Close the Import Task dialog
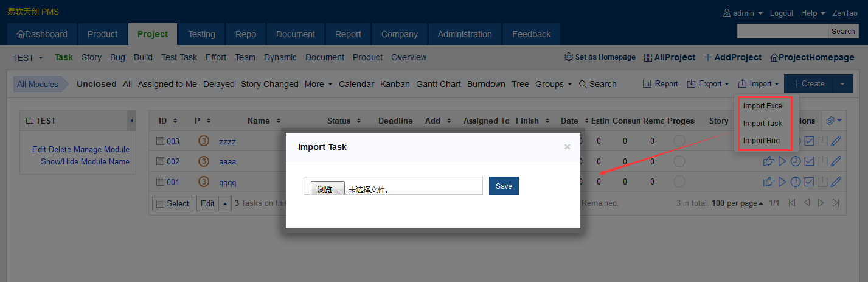 (567, 147)
